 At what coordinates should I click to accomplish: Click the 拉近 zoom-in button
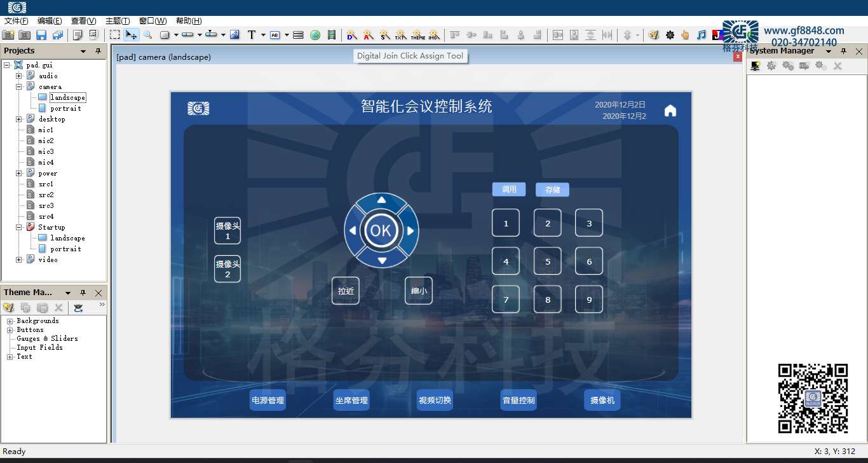pyautogui.click(x=346, y=291)
